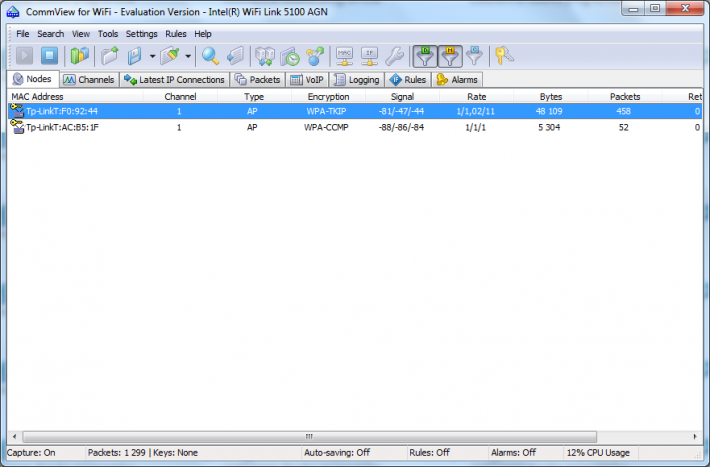
Task: Click packets value 52
Action: point(624,128)
